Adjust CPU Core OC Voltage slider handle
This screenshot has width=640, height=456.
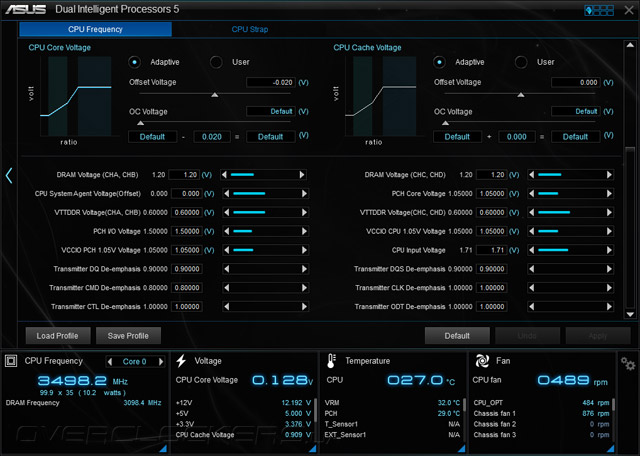point(141,123)
